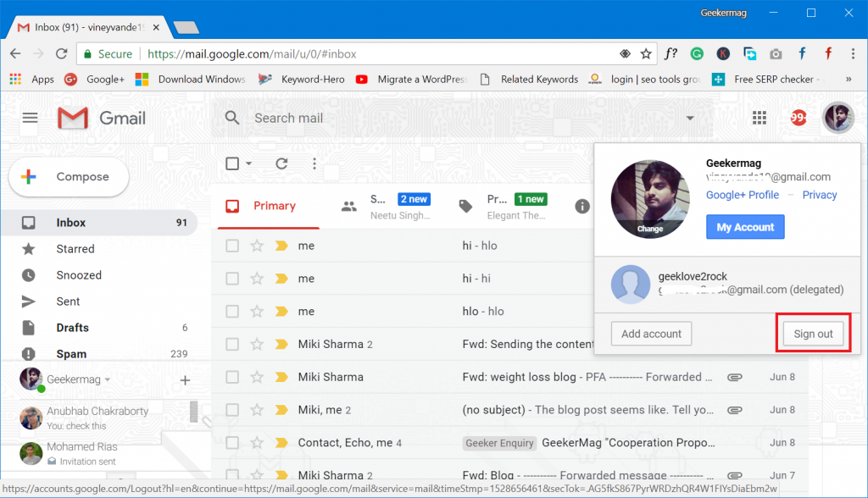The image size is (868, 498).
Task: Tick the select-all checkbox above the inbox
Action: coord(232,163)
